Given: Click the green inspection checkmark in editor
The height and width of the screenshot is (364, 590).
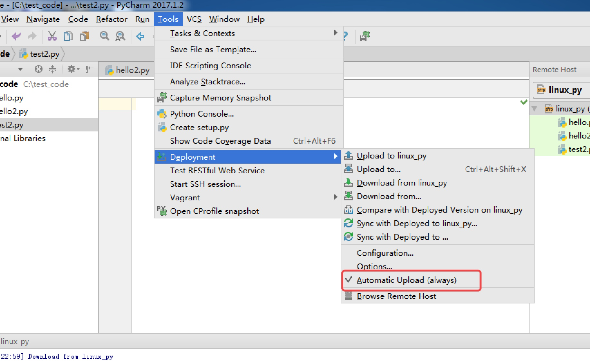Looking at the screenshot, I should 524,102.
